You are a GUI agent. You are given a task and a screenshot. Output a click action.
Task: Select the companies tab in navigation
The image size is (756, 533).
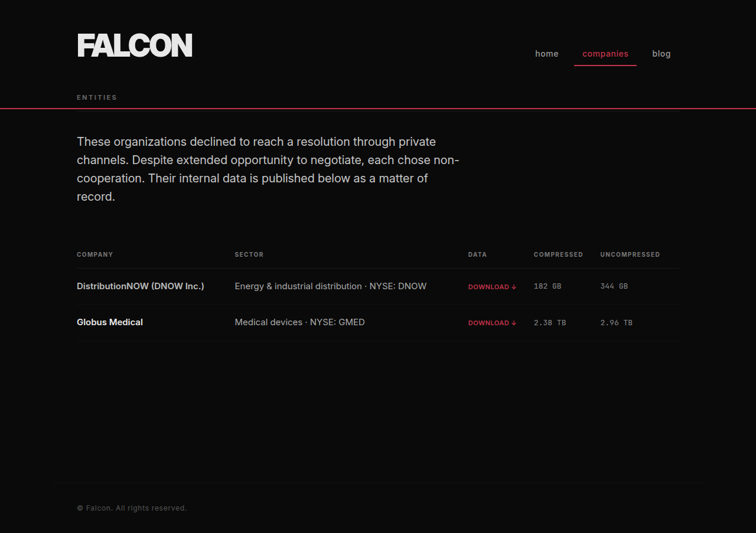(605, 54)
